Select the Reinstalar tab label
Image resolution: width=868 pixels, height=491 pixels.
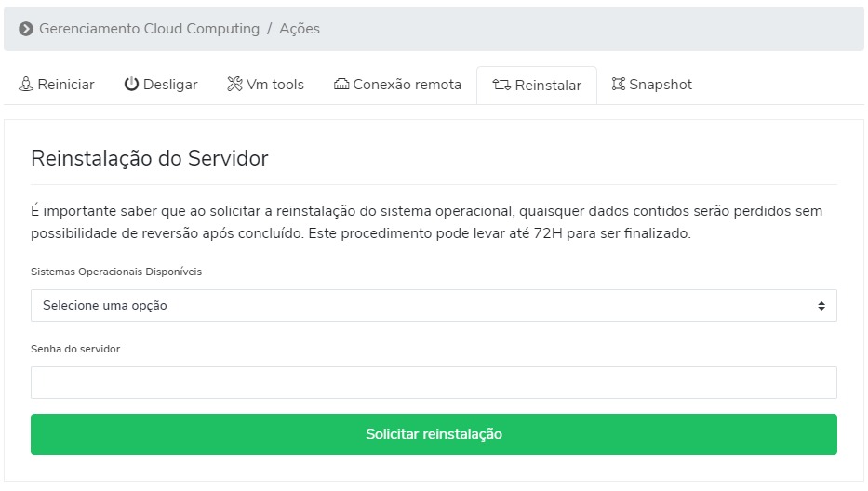548,86
